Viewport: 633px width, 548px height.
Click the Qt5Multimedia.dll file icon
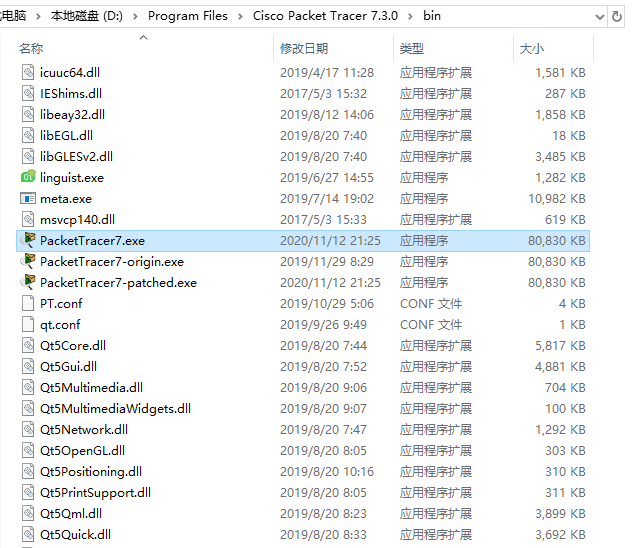click(28, 388)
